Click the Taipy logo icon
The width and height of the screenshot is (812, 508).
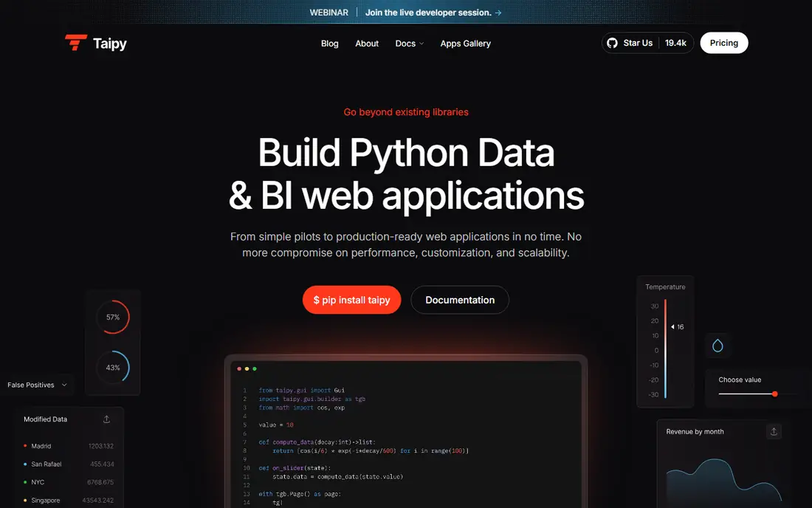75,43
